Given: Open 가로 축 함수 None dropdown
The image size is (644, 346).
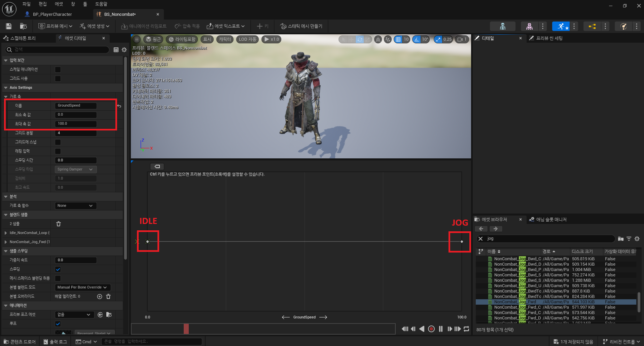Looking at the screenshot, I should tap(76, 206).
